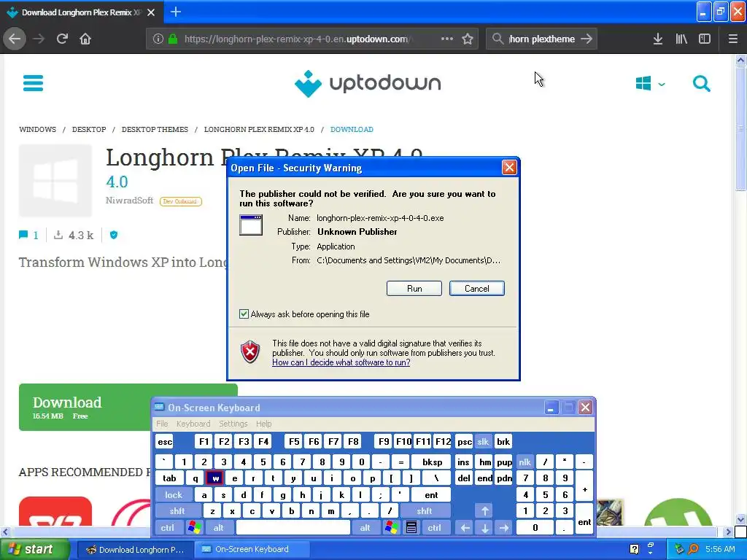Image resolution: width=747 pixels, height=560 pixels.
Task: Reload the current page
Action: coord(62,39)
